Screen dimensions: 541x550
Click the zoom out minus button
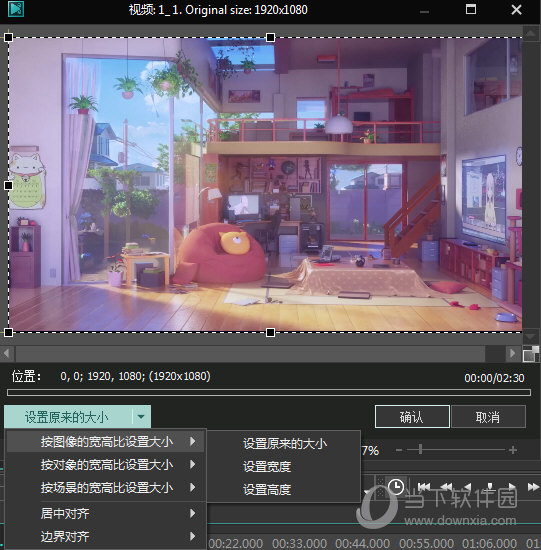pyautogui.click(x=399, y=450)
